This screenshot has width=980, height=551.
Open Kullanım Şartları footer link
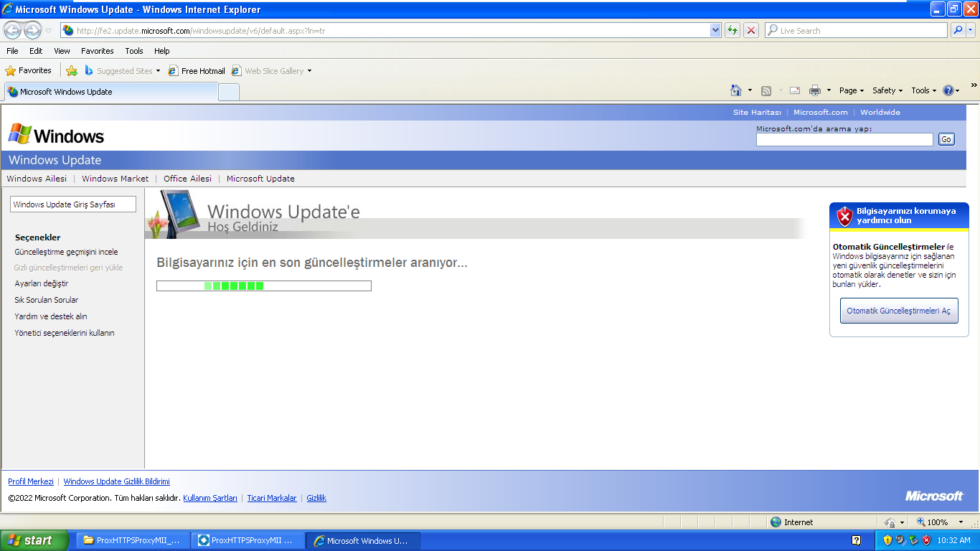210,498
